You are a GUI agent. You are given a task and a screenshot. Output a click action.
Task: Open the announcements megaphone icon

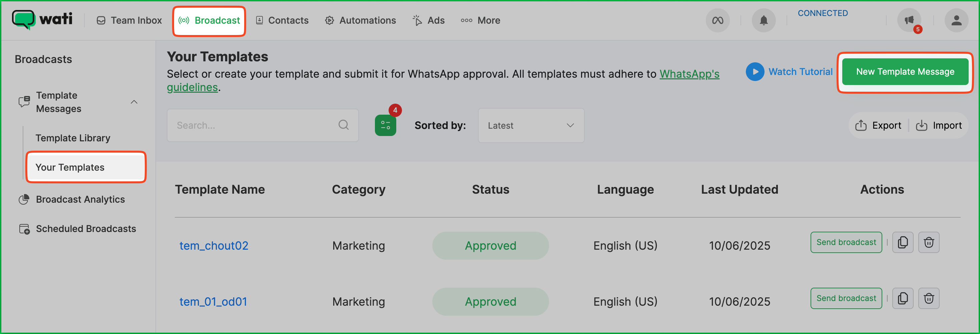[x=909, y=20]
